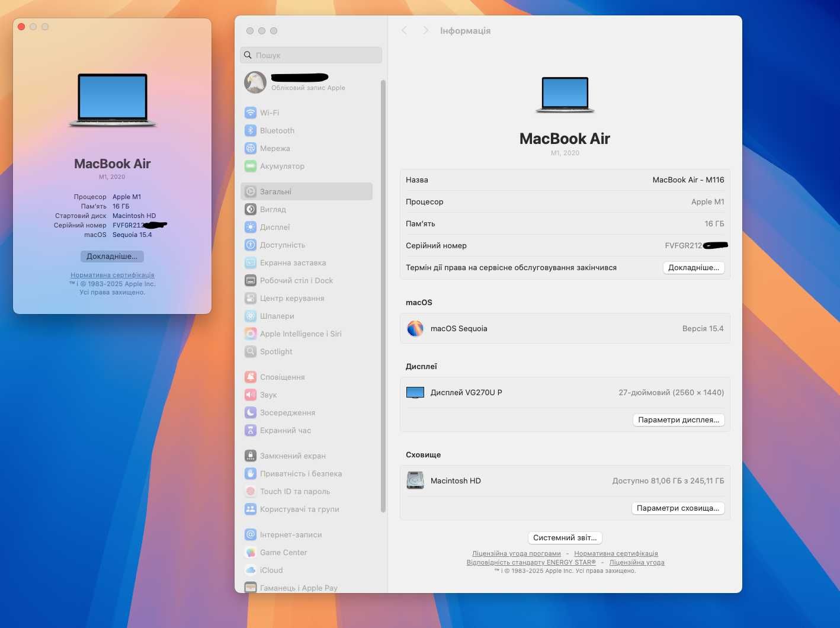Click the Версія 15.4 text
This screenshot has width=840, height=628.
(x=703, y=328)
